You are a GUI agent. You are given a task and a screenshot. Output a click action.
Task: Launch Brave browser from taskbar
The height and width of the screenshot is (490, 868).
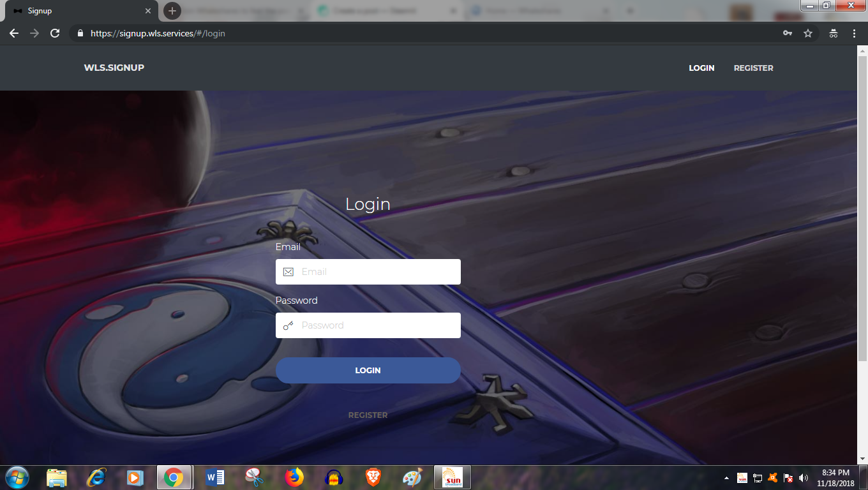click(x=373, y=477)
